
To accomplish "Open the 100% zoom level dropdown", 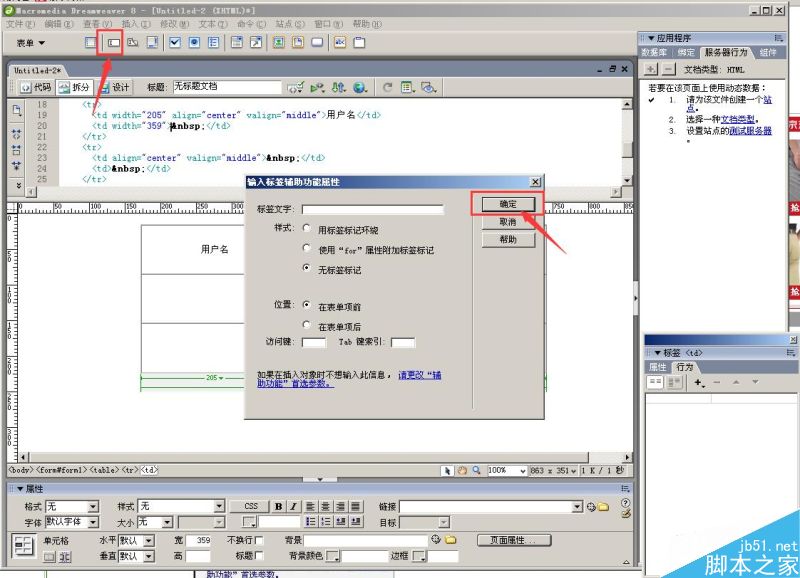I will pyautogui.click(x=522, y=471).
